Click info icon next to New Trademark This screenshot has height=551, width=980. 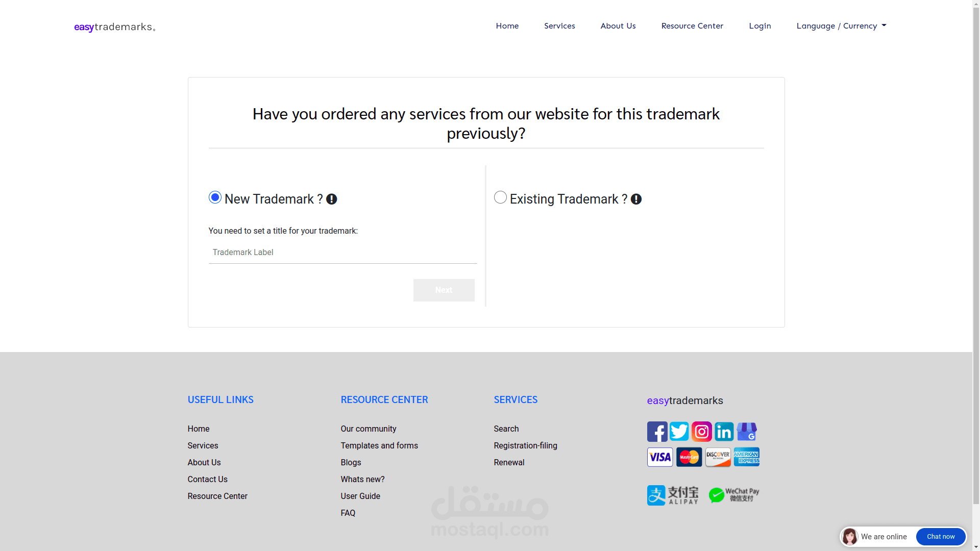pos(331,199)
